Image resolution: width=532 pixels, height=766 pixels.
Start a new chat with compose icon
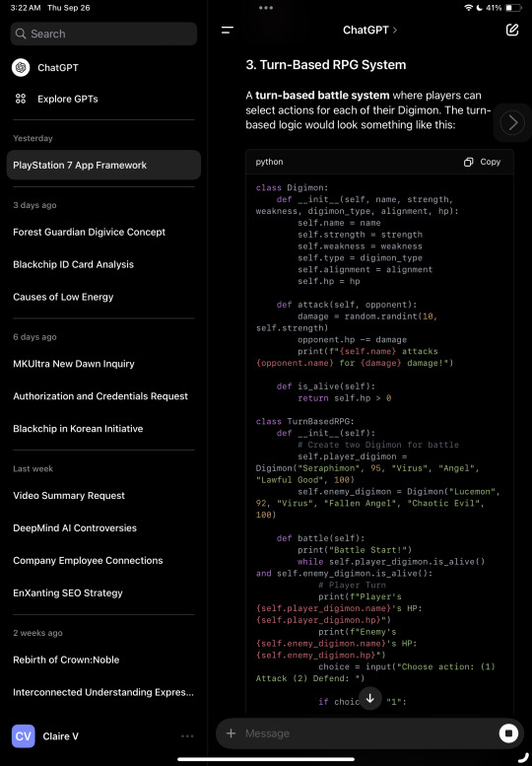(512, 30)
